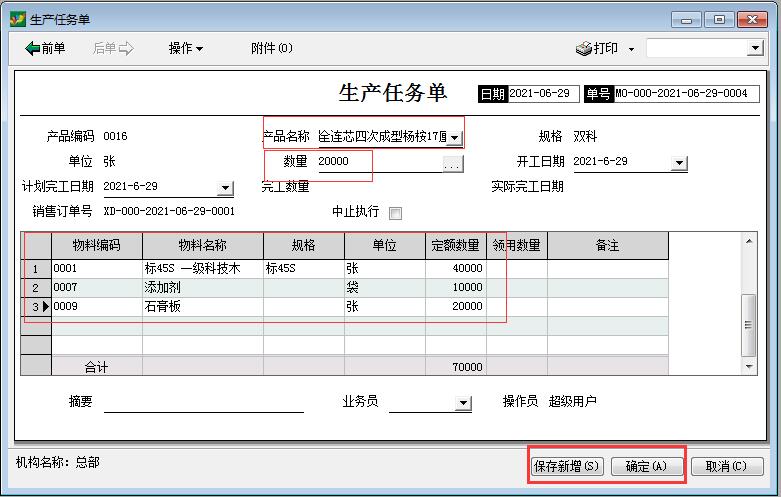781x497 pixels.
Task: Close the 生产任务单 window
Action: 752,20
